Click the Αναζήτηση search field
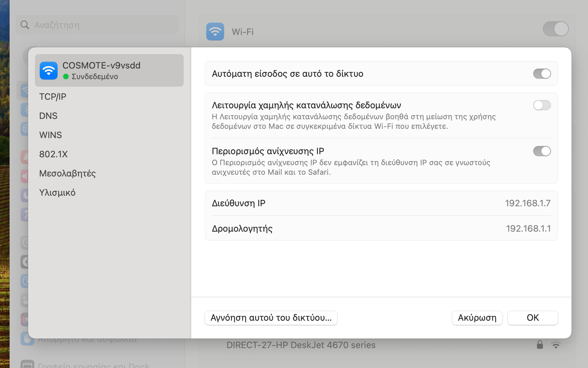The width and height of the screenshot is (588, 368). (x=97, y=25)
